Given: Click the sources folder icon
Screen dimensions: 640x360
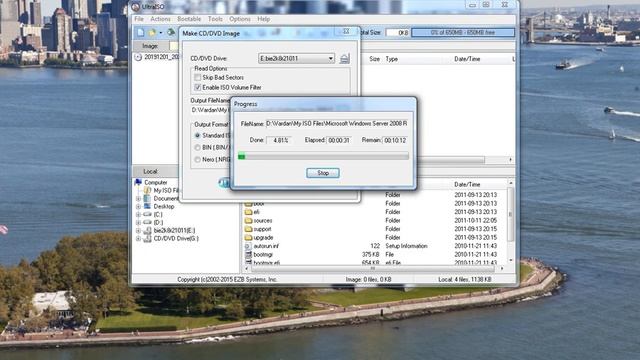Looking at the screenshot, I should pos(248,220).
